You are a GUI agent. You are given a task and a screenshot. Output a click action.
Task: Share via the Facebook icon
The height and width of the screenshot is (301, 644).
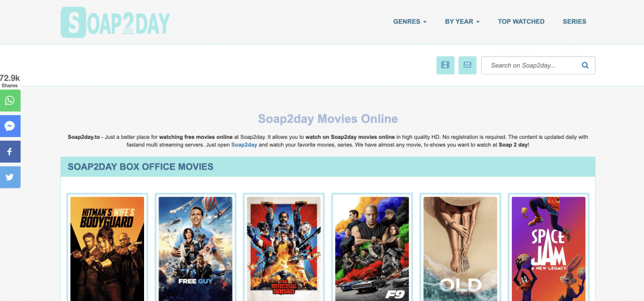point(10,152)
